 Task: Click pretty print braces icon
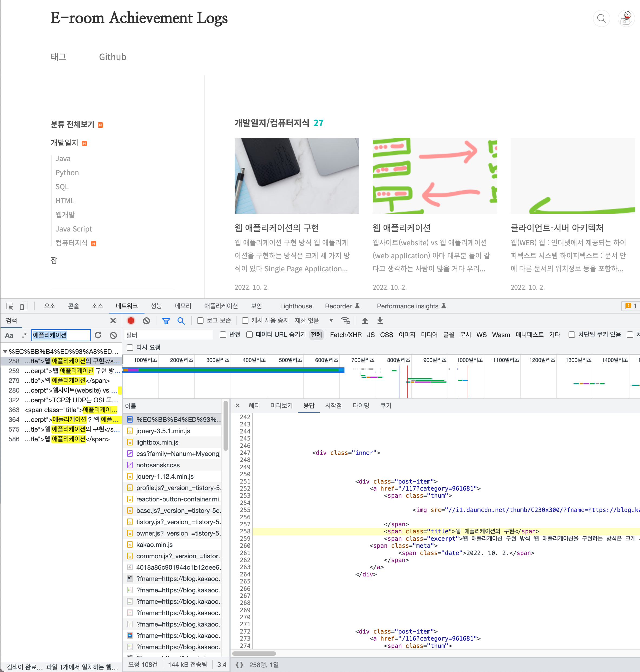click(x=239, y=664)
